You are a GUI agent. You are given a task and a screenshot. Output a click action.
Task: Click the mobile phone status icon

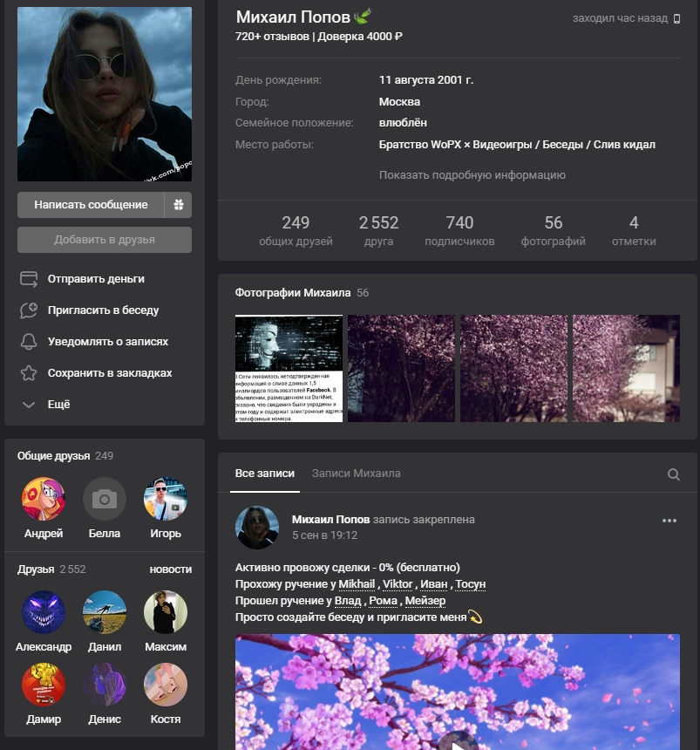(676, 18)
